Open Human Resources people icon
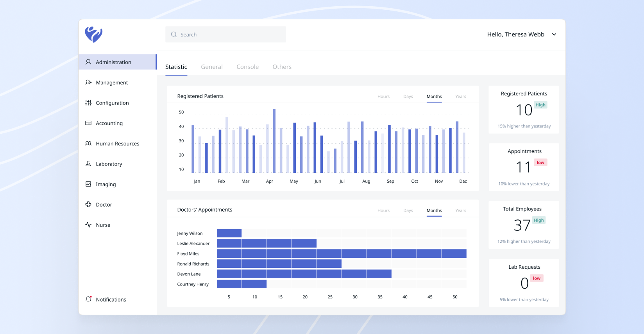 pos(88,144)
